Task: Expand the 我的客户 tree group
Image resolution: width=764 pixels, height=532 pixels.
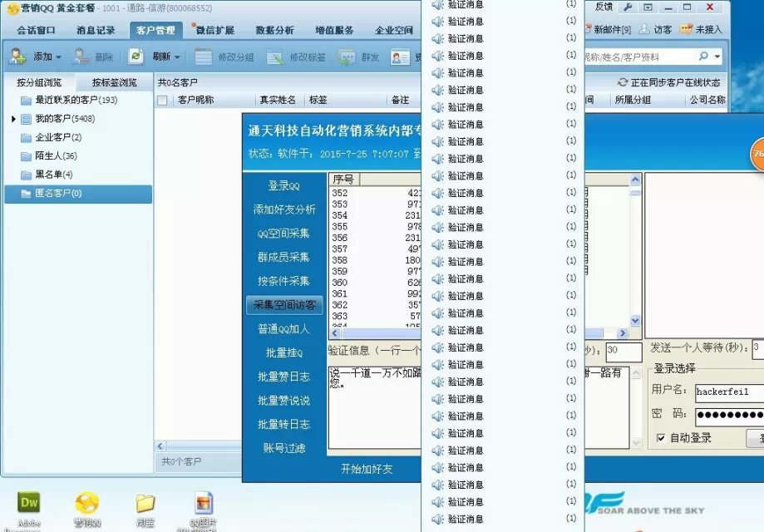Action: (13, 120)
